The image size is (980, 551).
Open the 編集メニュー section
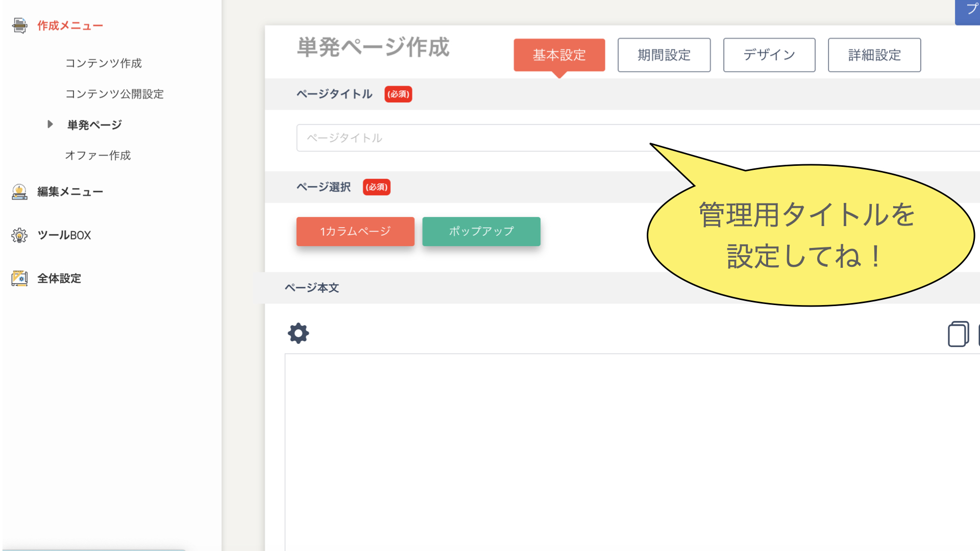(70, 192)
